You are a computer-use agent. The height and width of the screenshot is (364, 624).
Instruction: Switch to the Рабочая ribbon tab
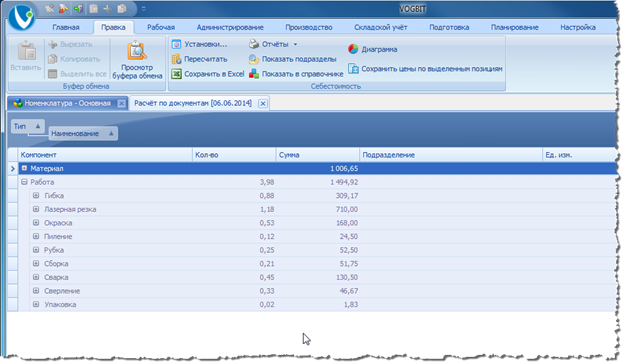point(161,27)
